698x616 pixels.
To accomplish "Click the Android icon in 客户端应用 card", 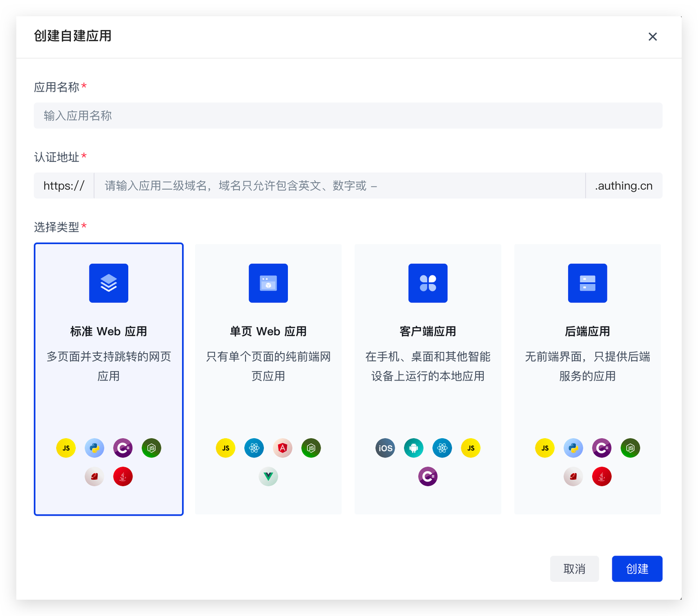I will click(413, 448).
